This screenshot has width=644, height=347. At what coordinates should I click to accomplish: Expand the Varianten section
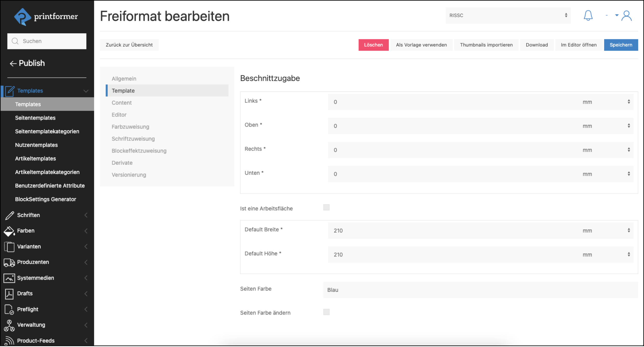click(86, 246)
